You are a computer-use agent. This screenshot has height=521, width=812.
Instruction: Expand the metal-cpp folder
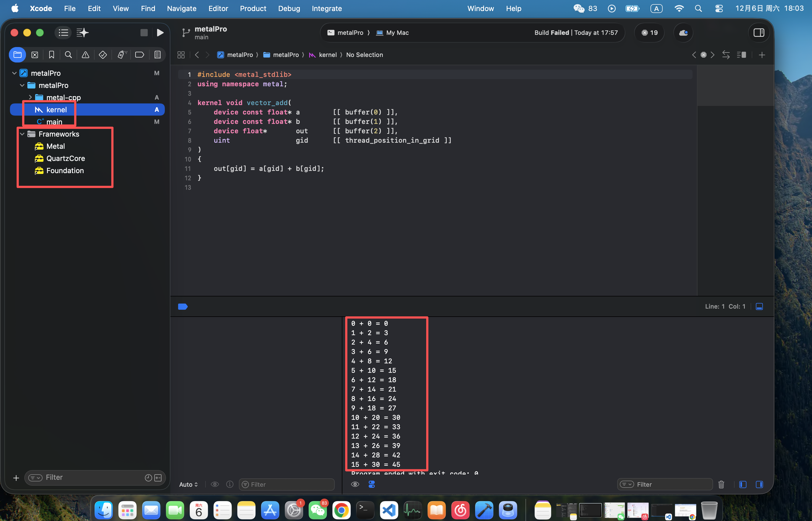coord(30,97)
